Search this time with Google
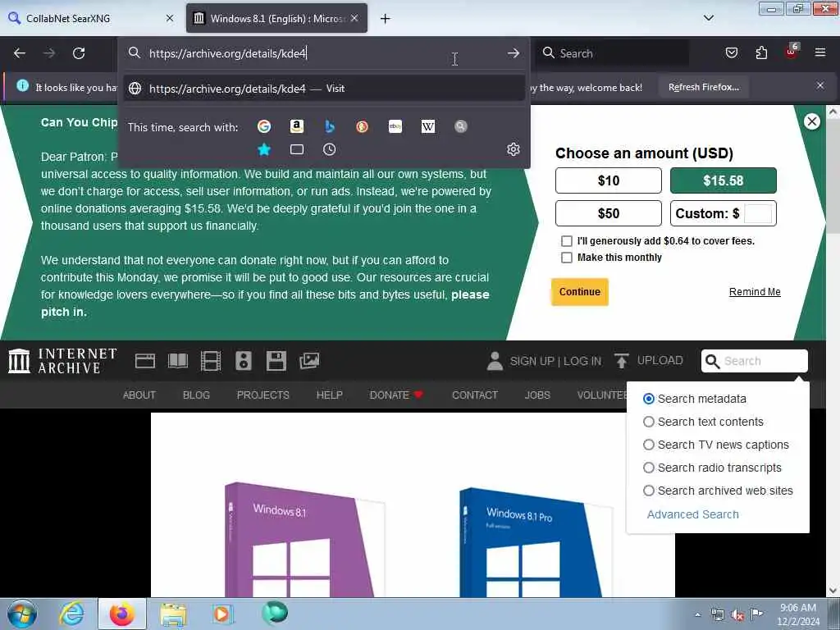The height and width of the screenshot is (630, 840). (x=264, y=126)
